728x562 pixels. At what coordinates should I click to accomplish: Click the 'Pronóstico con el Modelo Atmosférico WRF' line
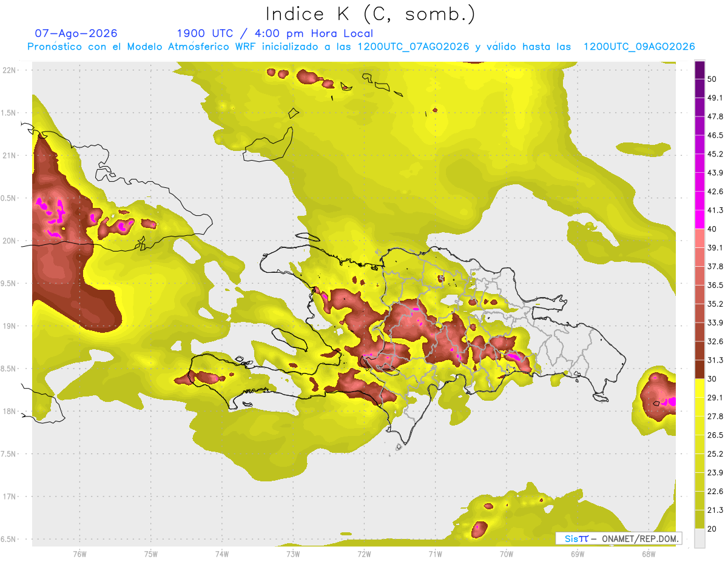[361, 47]
